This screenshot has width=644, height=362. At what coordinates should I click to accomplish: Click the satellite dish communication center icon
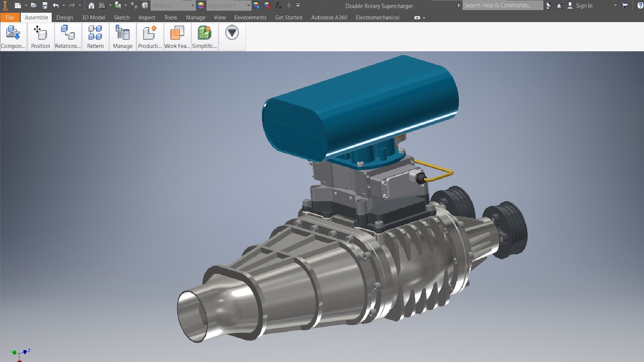pos(548,5)
